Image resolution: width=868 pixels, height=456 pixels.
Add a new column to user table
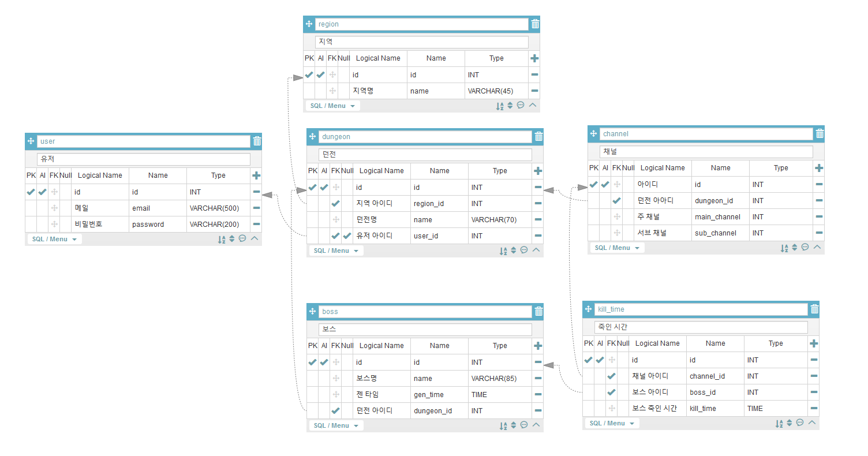coord(256,175)
